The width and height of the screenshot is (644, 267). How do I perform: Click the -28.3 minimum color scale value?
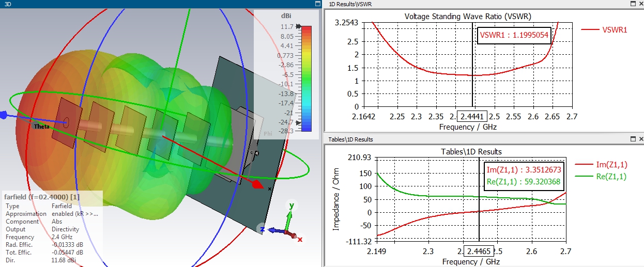[x=286, y=131]
